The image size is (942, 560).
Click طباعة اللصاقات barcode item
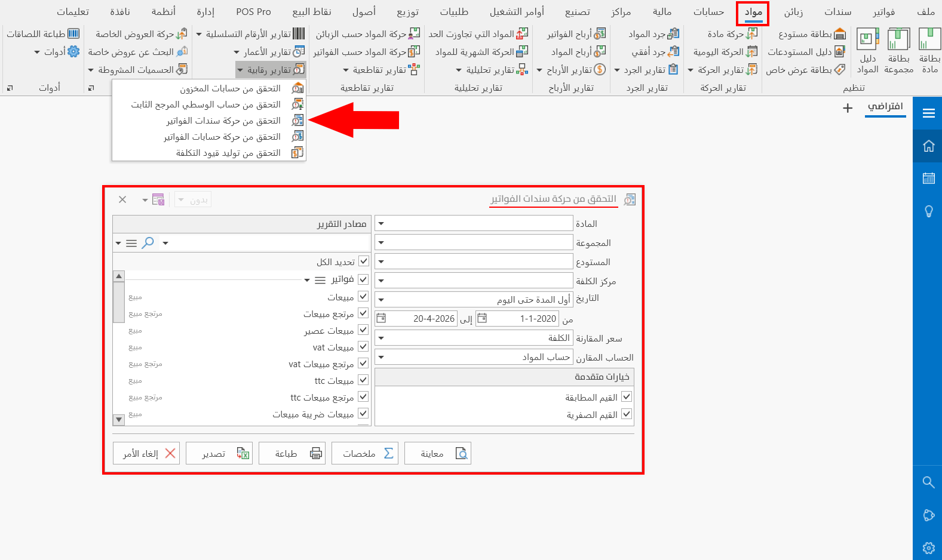(43, 34)
